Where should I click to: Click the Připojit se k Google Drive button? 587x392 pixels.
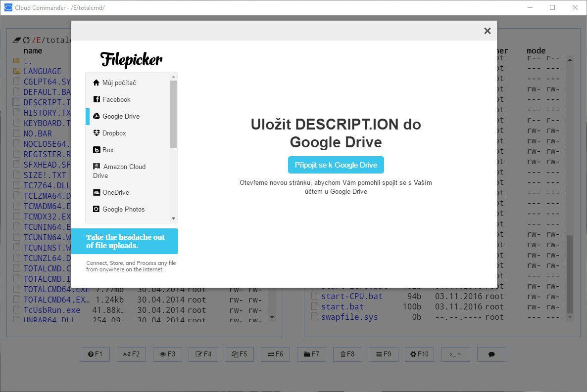click(x=336, y=165)
